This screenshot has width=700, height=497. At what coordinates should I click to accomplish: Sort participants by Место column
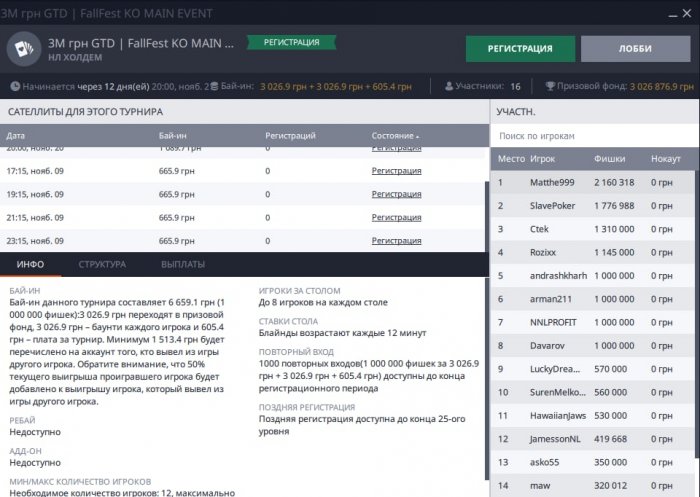pos(511,159)
